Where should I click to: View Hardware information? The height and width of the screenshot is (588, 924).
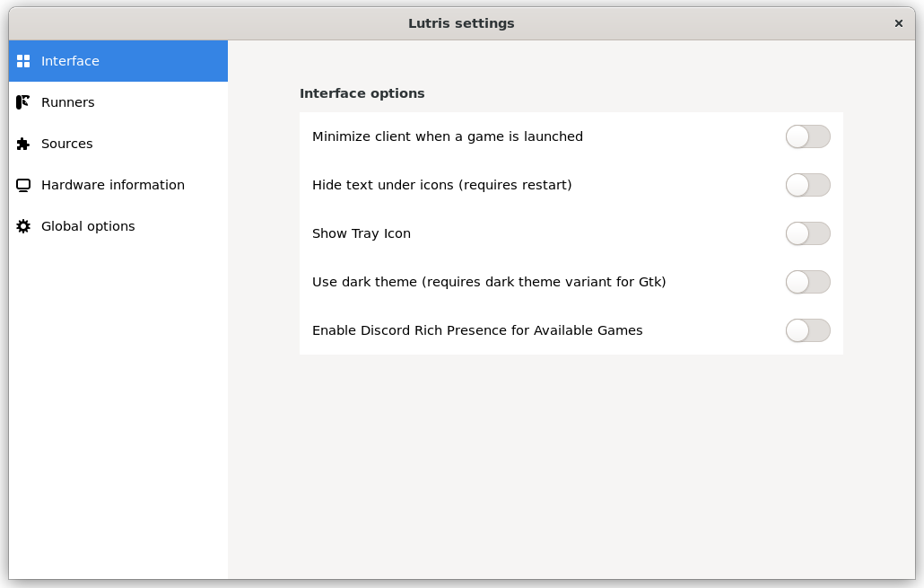[x=113, y=185]
